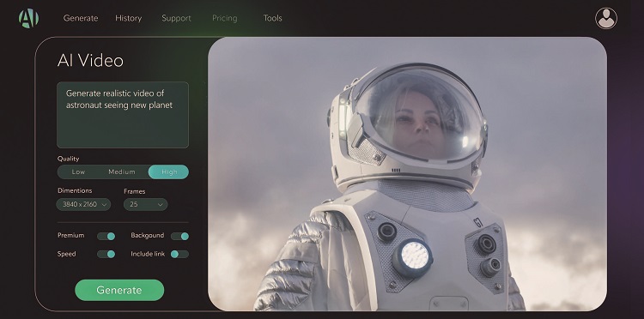Select Medium quality
The height and width of the screenshot is (319, 644).
coord(122,172)
